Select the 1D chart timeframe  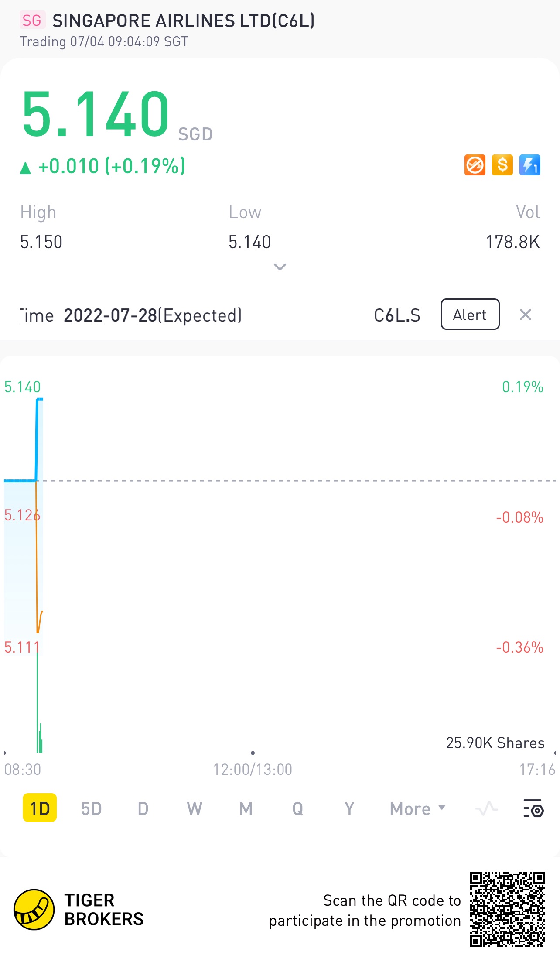point(40,808)
